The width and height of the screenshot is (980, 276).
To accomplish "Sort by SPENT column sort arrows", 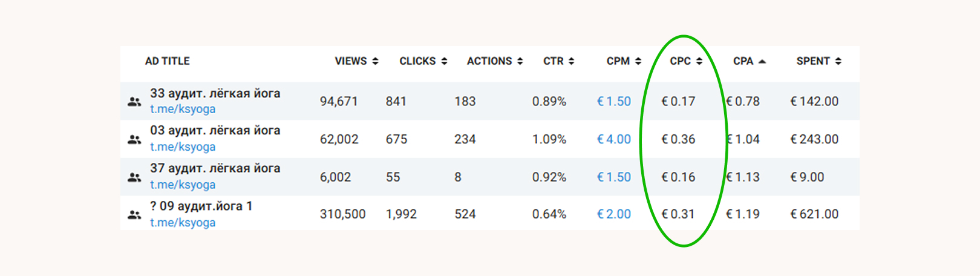I will click(838, 61).
